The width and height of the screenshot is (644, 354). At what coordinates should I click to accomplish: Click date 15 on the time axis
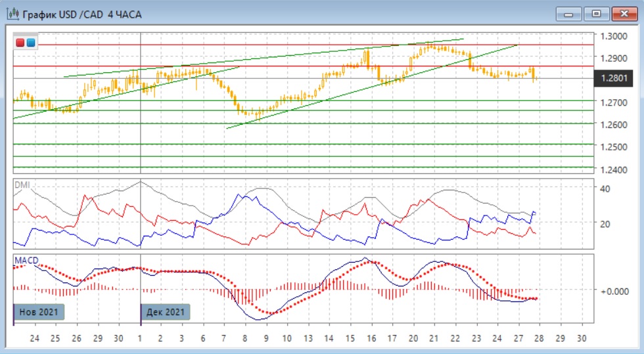pyautogui.click(x=350, y=338)
